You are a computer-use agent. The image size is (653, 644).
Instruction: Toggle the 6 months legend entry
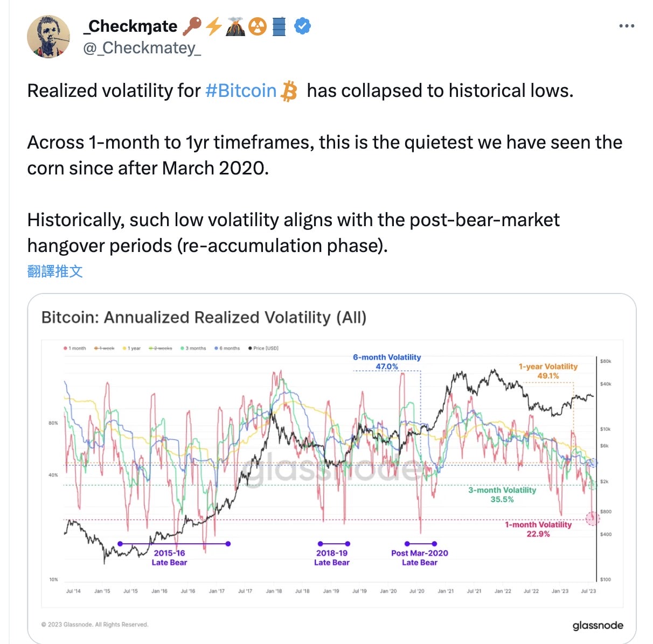point(227,348)
